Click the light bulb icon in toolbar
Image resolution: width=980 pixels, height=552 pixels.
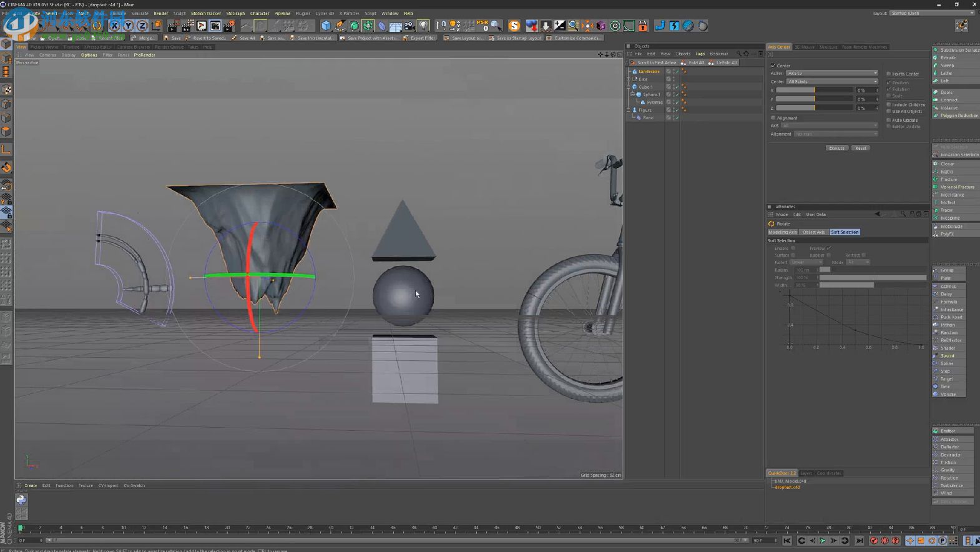tap(424, 26)
